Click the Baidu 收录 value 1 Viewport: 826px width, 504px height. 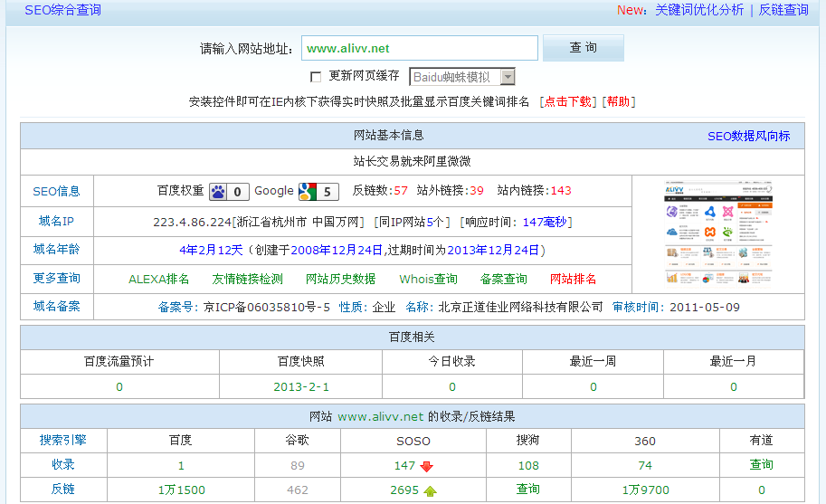(x=181, y=466)
